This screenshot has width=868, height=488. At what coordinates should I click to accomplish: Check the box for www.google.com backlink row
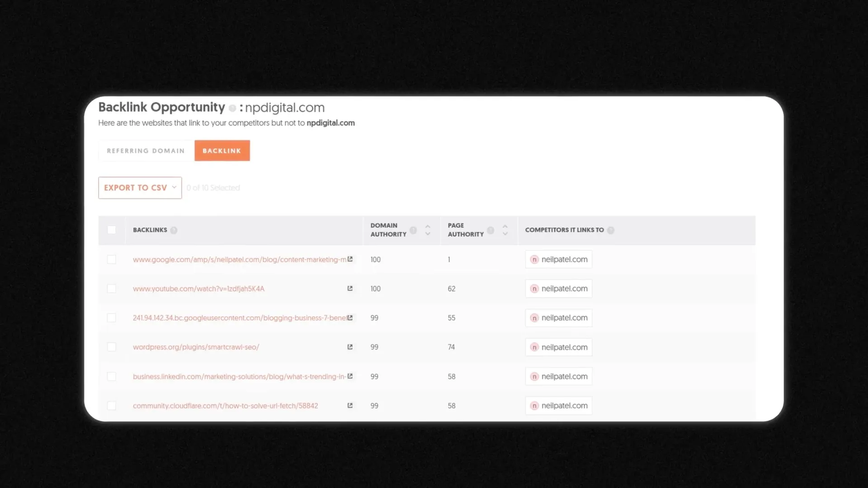[x=112, y=259]
